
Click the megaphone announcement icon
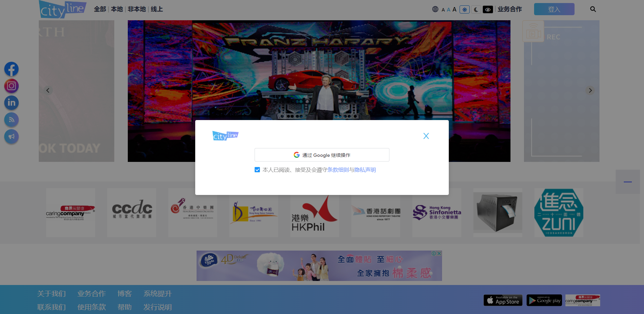coord(11,137)
